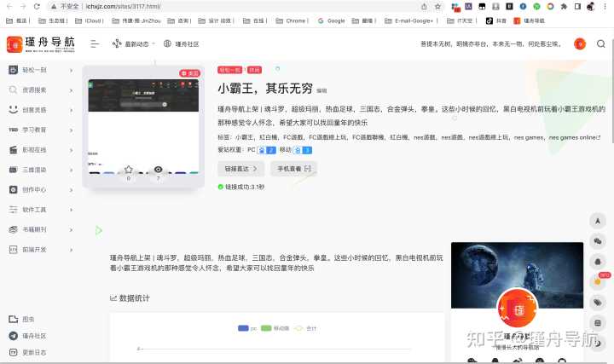Toggle the green 移动端 series in legend
The width and height of the screenshot is (614, 364).
[275, 328]
